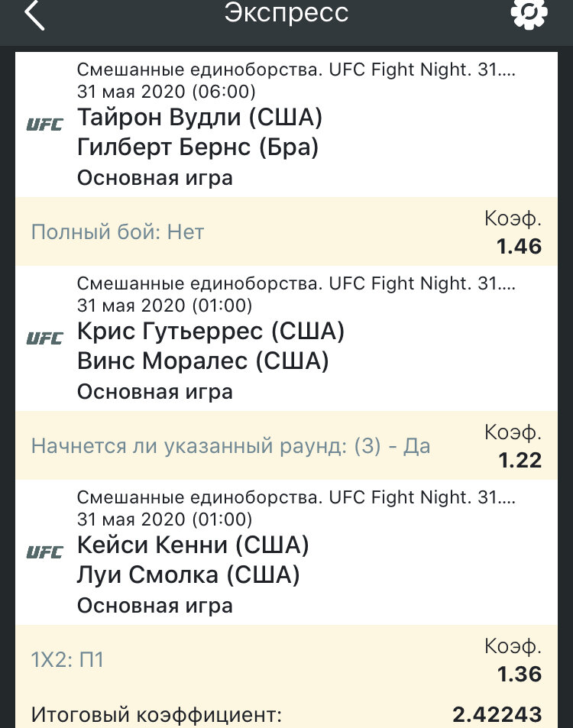Screen dimensions: 573x728
Task: Tap the 1.36 coefficient value
Action: click(519, 674)
